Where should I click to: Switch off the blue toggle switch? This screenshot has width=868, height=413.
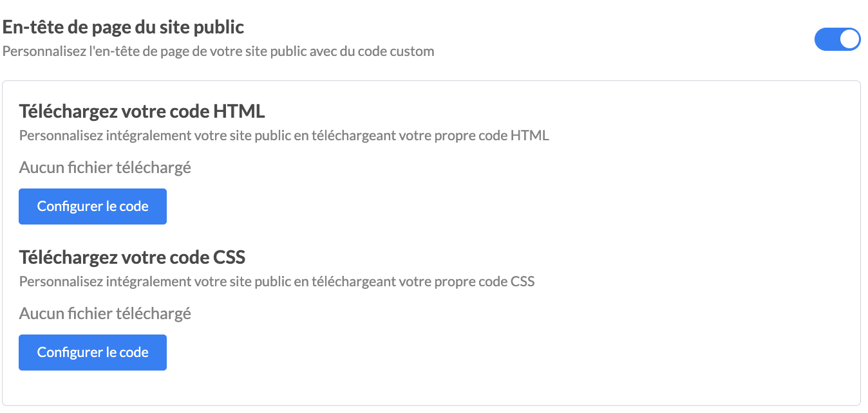click(837, 39)
